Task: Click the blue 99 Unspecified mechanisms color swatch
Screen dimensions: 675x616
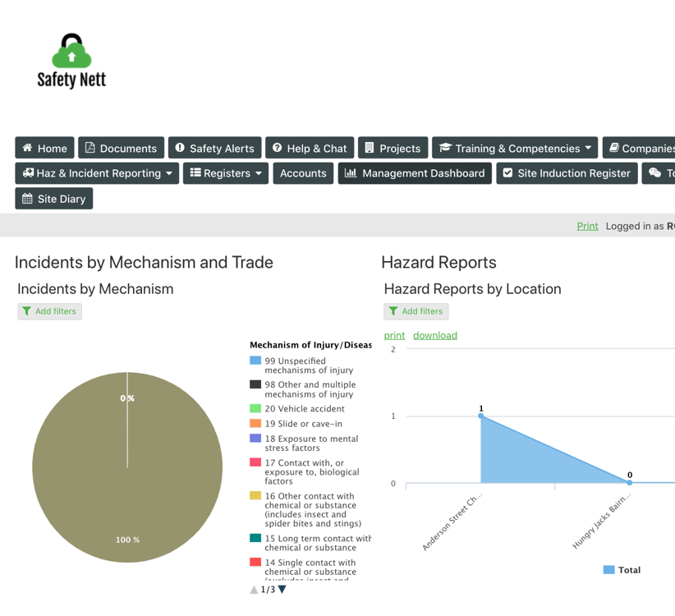Action: tap(255, 361)
